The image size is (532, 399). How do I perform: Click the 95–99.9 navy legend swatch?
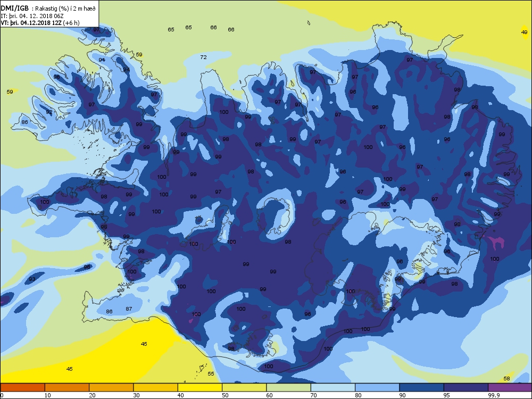tap(466, 387)
